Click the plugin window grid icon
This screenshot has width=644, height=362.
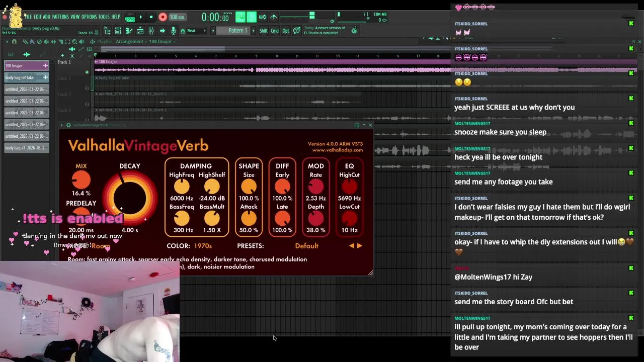(357, 125)
